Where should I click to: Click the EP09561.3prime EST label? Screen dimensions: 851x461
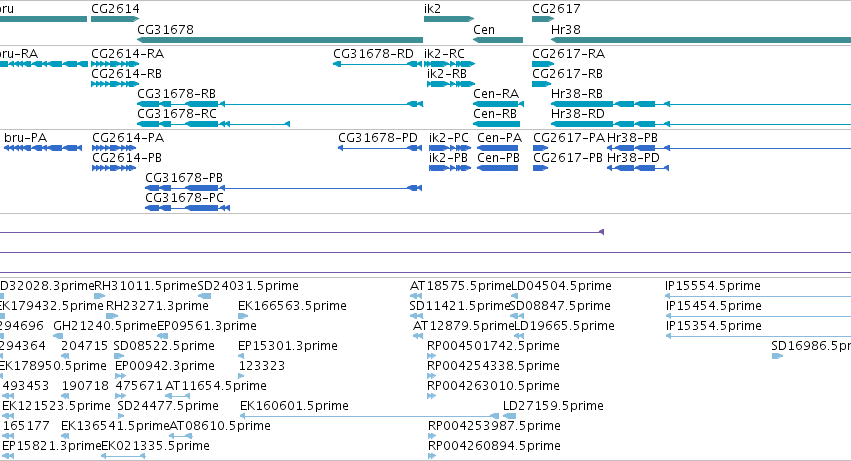(207, 326)
